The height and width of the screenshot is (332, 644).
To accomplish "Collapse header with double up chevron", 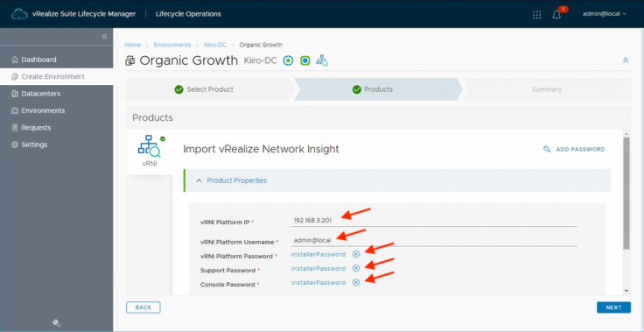I will 626,60.
